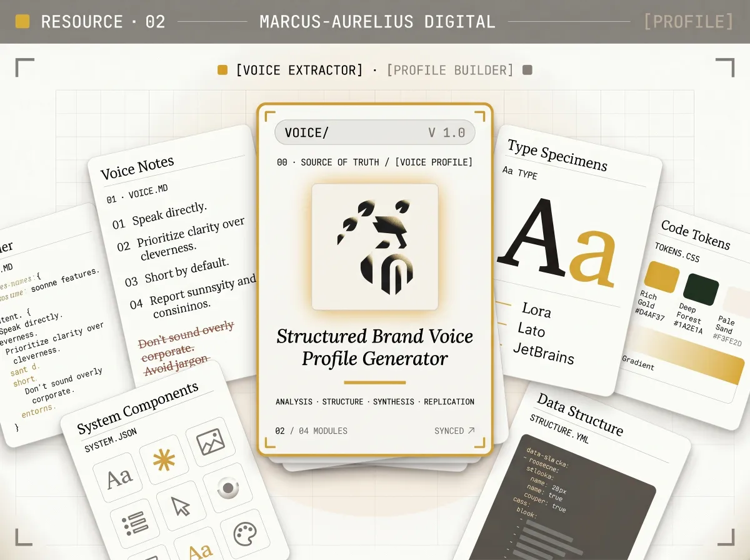This screenshot has width=750, height=560.
Task: Click the TOKENS.CSS file label
Action: click(677, 253)
